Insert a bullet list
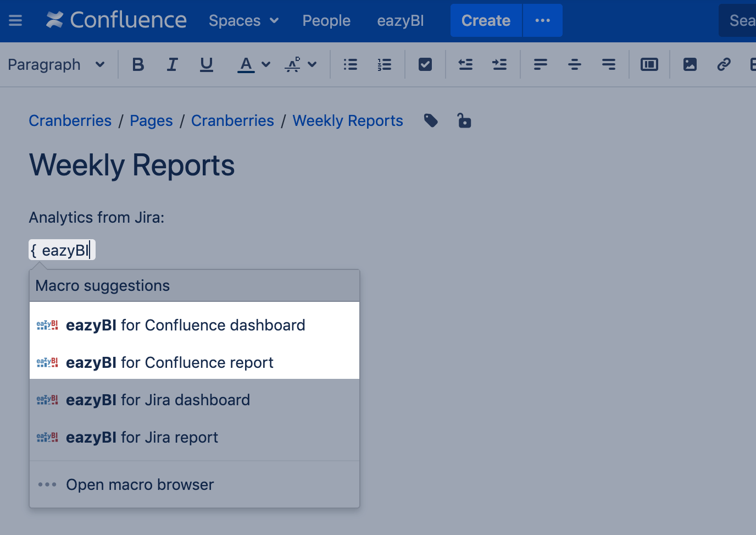 click(350, 64)
